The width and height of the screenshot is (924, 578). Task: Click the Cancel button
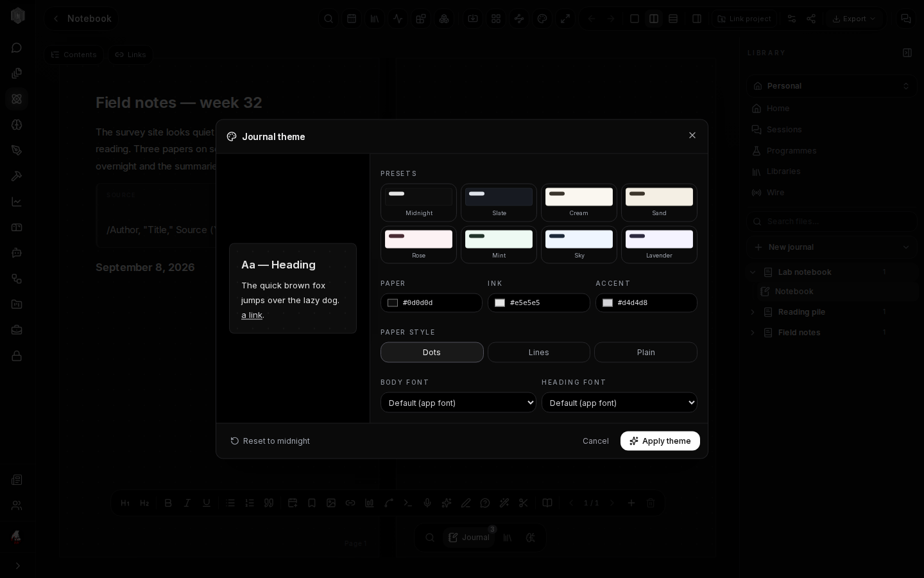tap(595, 441)
